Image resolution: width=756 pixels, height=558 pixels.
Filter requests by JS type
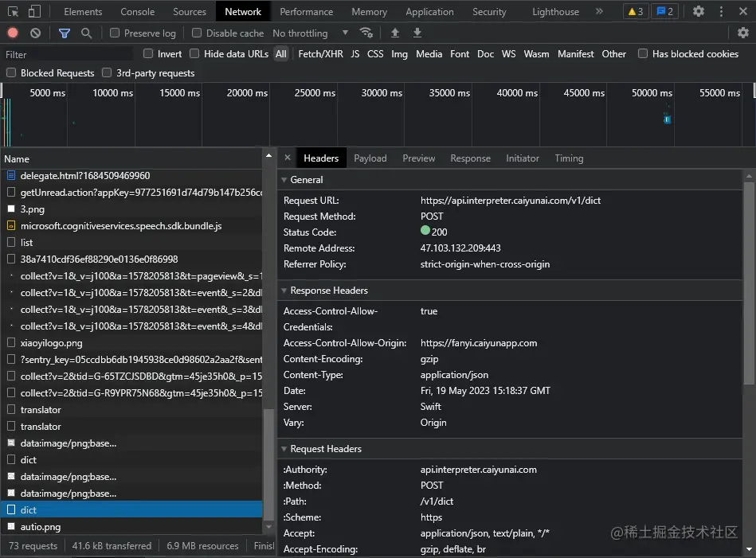[354, 54]
